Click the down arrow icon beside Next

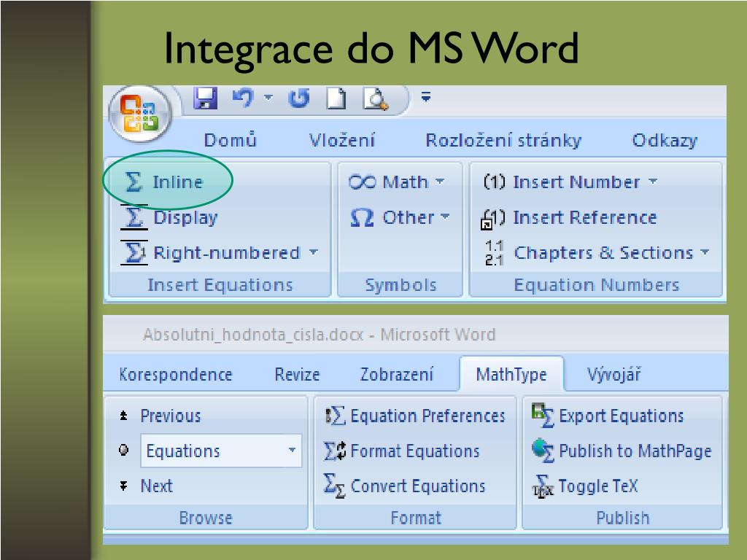click(124, 486)
